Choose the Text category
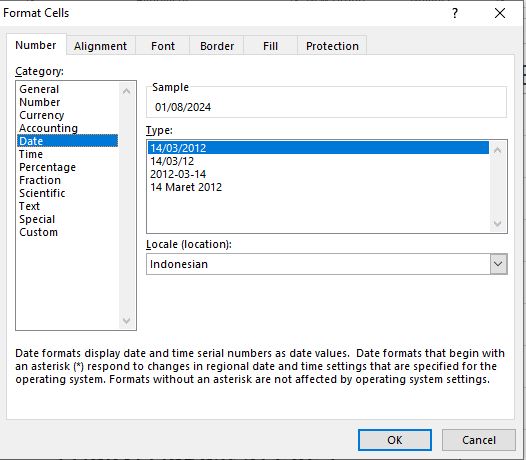526x460 pixels. click(67, 206)
